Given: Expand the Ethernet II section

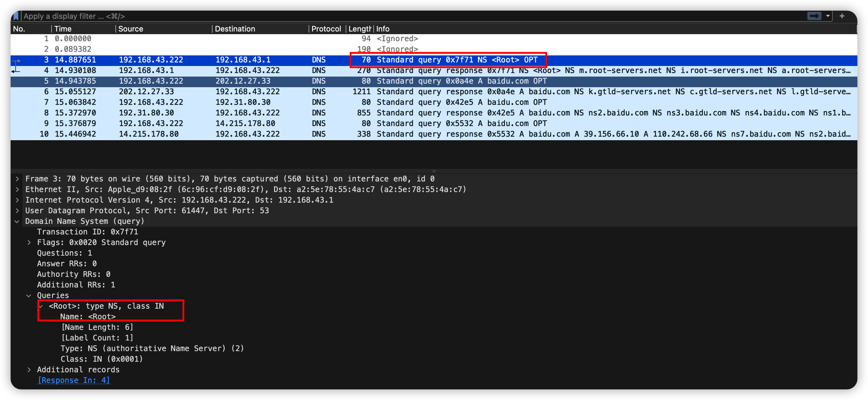Looking at the screenshot, I should click(17, 189).
